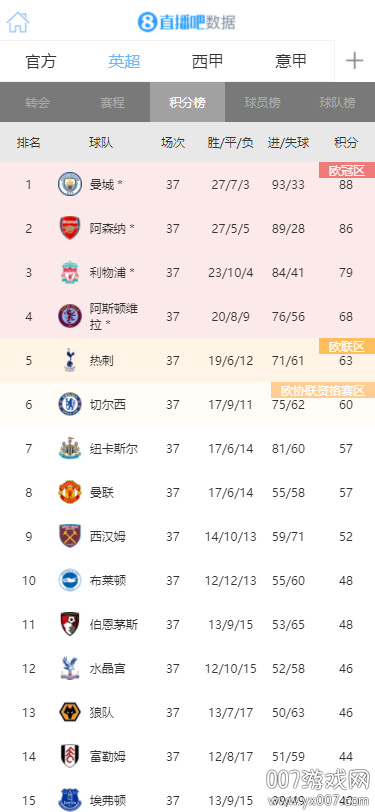
Task: Select the Liverpool club badge
Action: (69, 272)
